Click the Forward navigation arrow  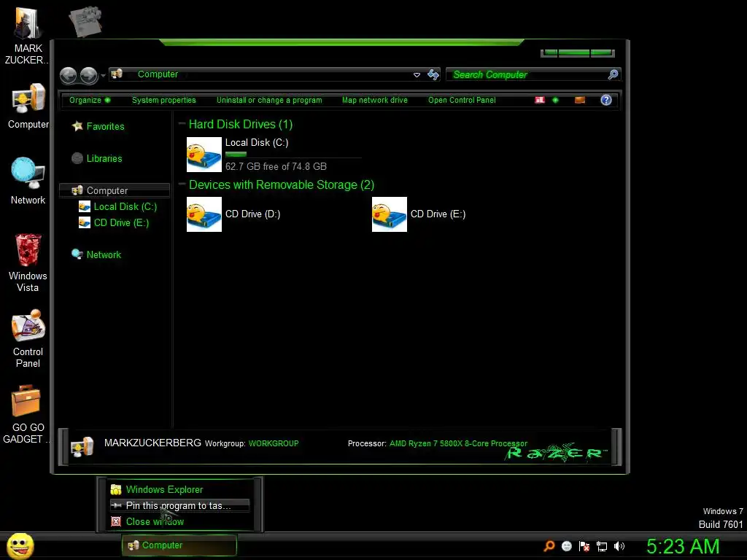coord(88,75)
